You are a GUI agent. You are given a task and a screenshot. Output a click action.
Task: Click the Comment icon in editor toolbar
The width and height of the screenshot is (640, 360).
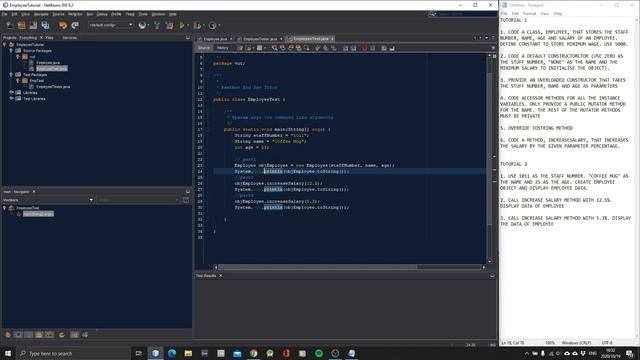[384, 48]
